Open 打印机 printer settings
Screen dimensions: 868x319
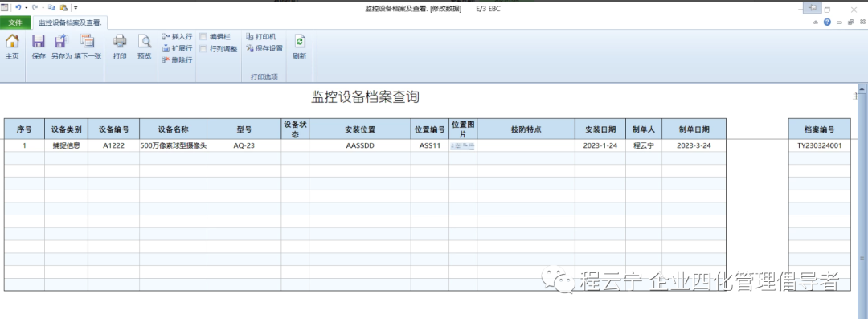click(x=260, y=36)
